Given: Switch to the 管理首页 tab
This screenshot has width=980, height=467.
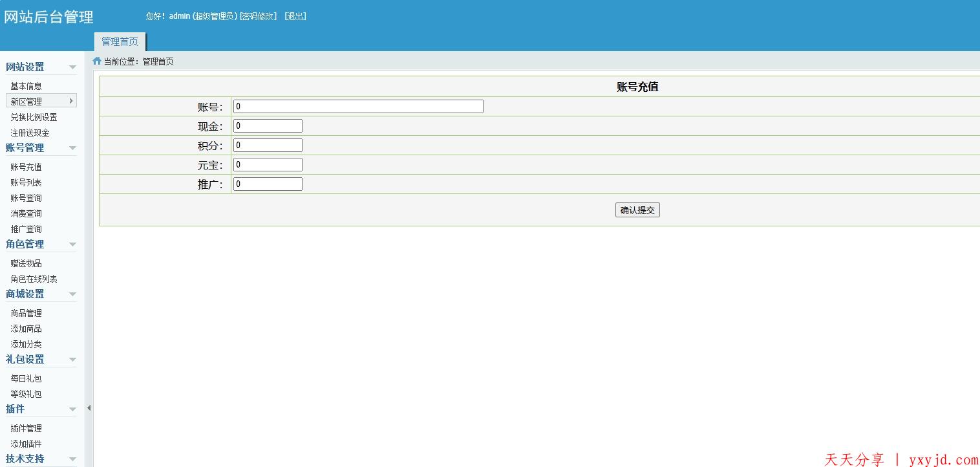Looking at the screenshot, I should [x=120, y=41].
